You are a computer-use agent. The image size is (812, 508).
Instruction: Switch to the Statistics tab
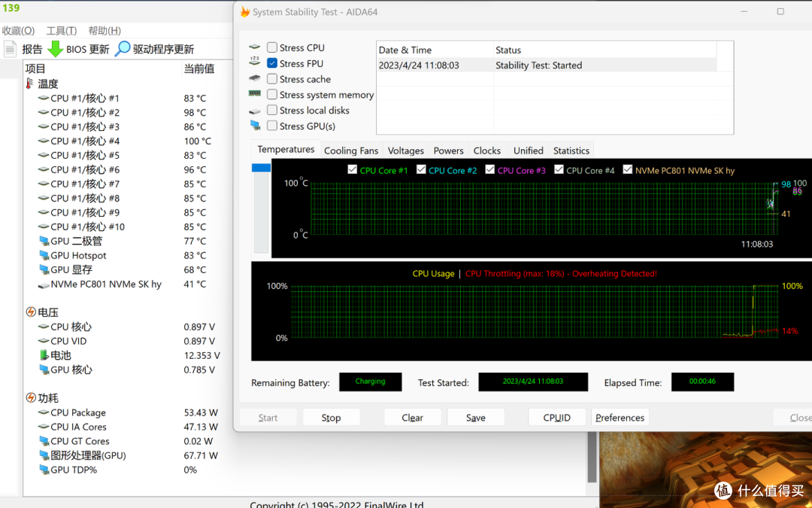(x=571, y=151)
